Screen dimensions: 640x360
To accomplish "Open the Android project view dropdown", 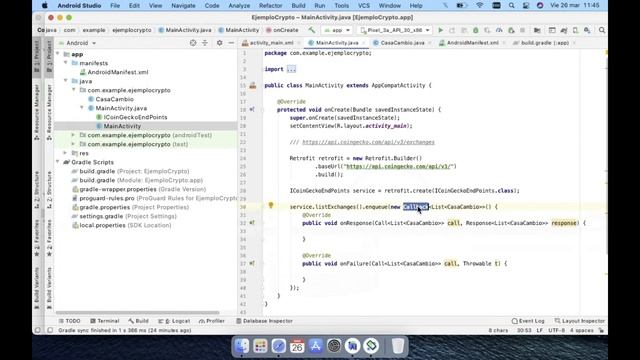I will pyautogui.click(x=77, y=43).
